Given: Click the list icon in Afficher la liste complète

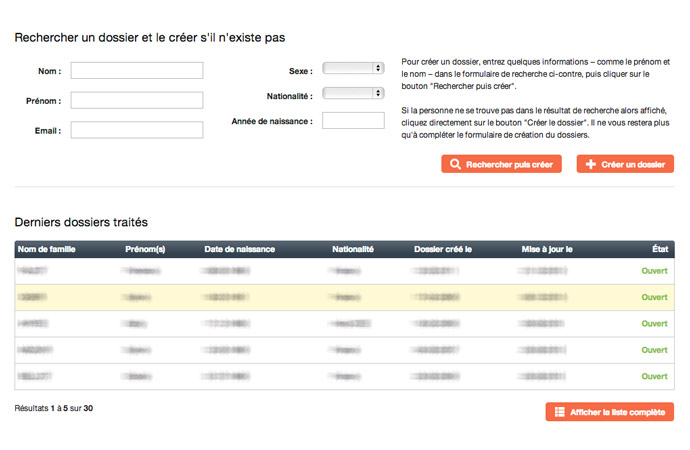Looking at the screenshot, I should click(x=560, y=412).
